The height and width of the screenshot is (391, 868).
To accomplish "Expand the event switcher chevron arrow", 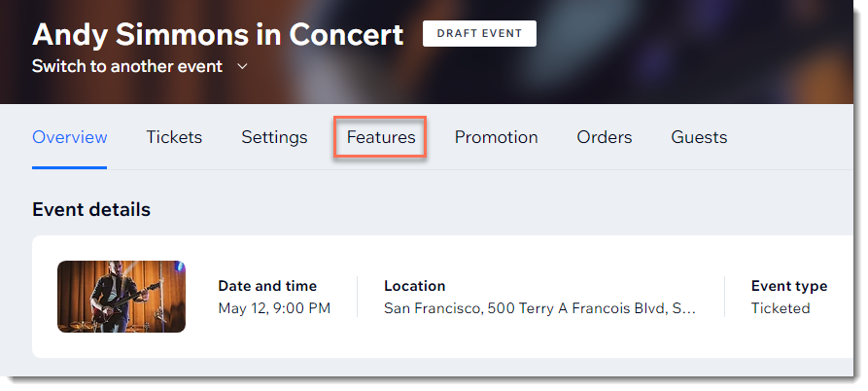I will point(242,66).
